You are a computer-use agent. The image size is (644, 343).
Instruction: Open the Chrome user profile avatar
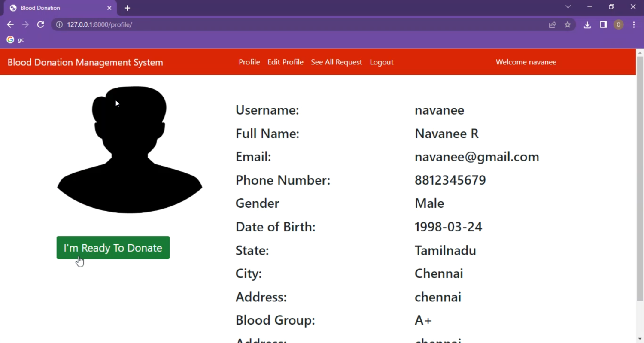pyautogui.click(x=618, y=25)
